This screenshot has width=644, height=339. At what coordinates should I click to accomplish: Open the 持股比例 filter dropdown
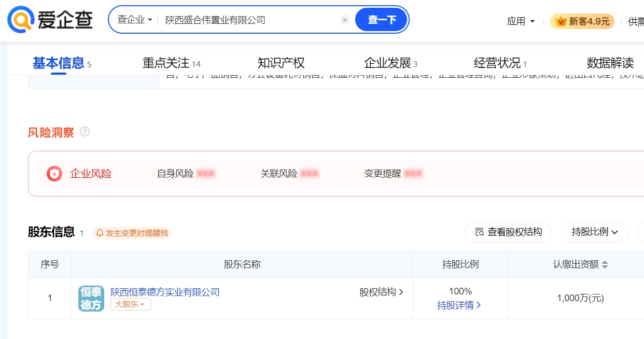[595, 232]
